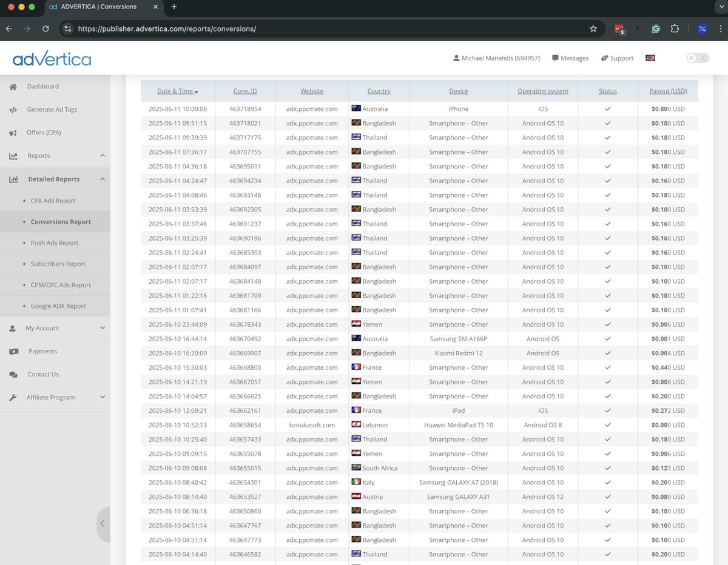This screenshot has width=728, height=565.
Task: Click Xiaomi Redmi 12 device cell
Action: pos(459,353)
